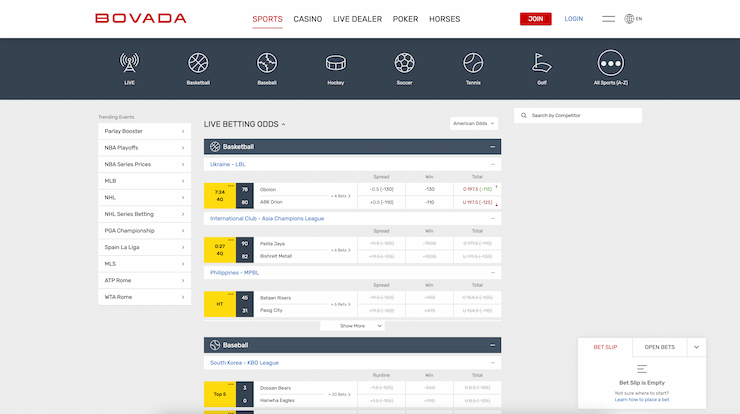The height and width of the screenshot is (414, 740).
Task: Switch to the SPORTS tab
Action: tap(267, 19)
